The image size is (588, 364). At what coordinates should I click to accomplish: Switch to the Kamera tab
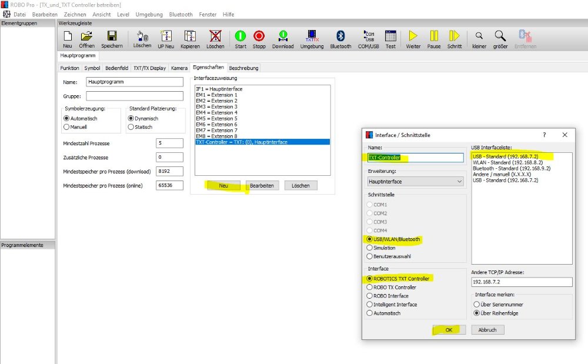tap(179, 68)
